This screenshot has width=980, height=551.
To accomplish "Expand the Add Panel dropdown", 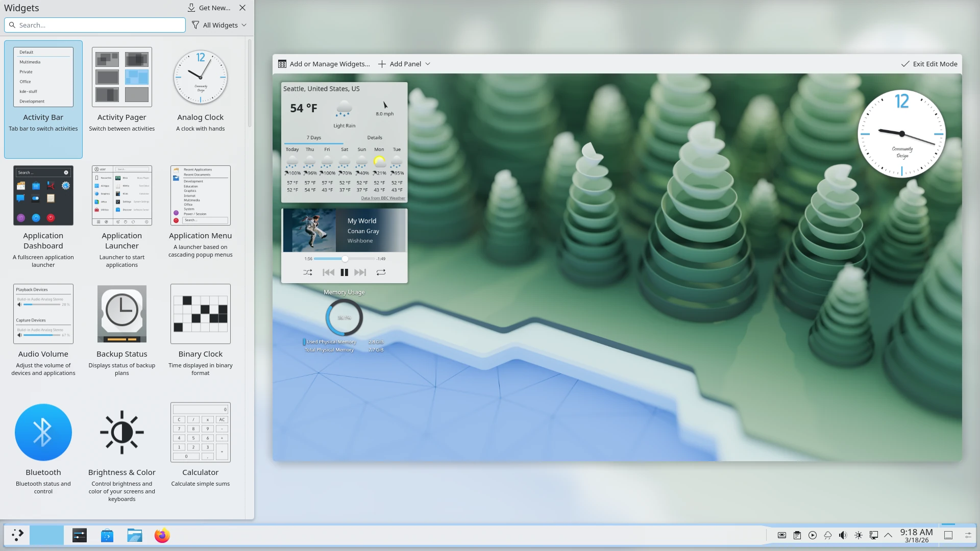I will pos(404,64).
